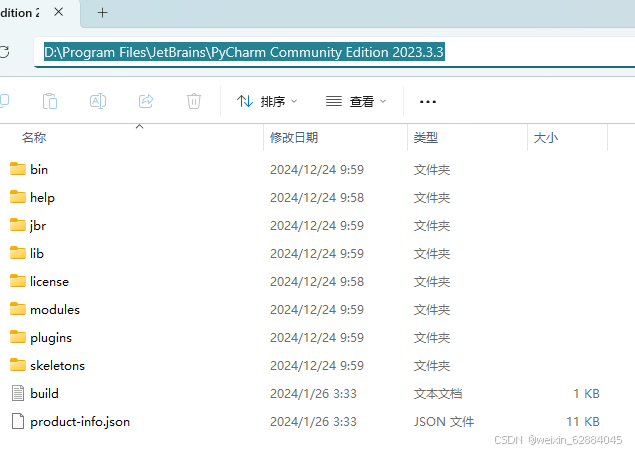Click the file name 'product-info.json'
Image resolution: width=635 pixels, height=451 pixels.
coord(80,422)
